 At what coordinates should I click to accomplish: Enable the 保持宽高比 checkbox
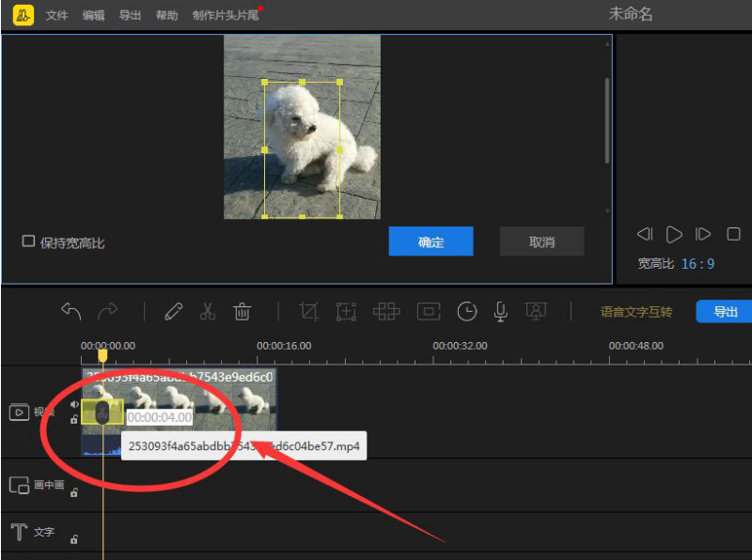[29, 241]
